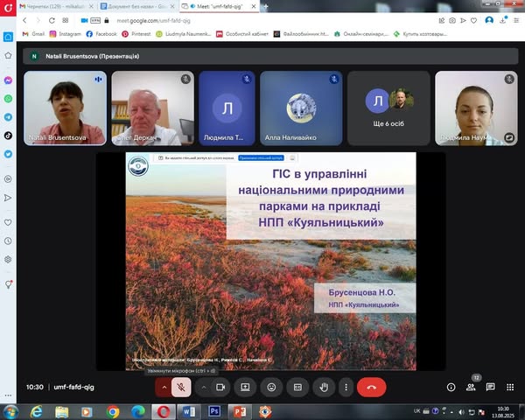The width and height of the screenshot is (525, 420).
Task: Add page to favorites heart icon
Action: [x=473, y=20]
